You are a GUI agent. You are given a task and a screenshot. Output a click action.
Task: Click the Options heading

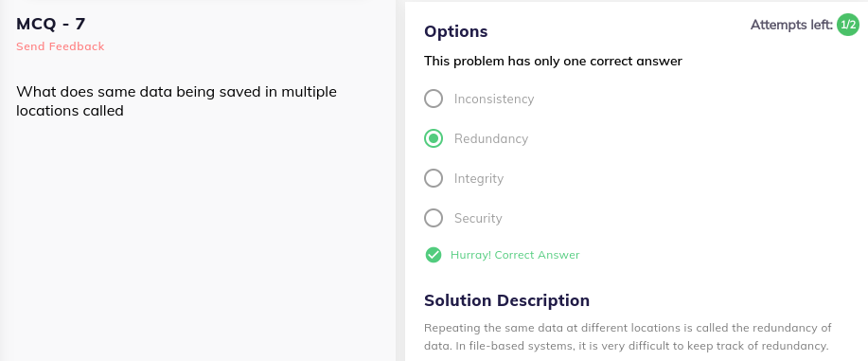point(456,31)
